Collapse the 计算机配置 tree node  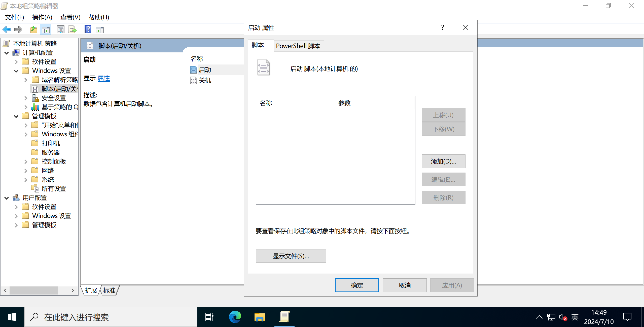click(7, 53)
